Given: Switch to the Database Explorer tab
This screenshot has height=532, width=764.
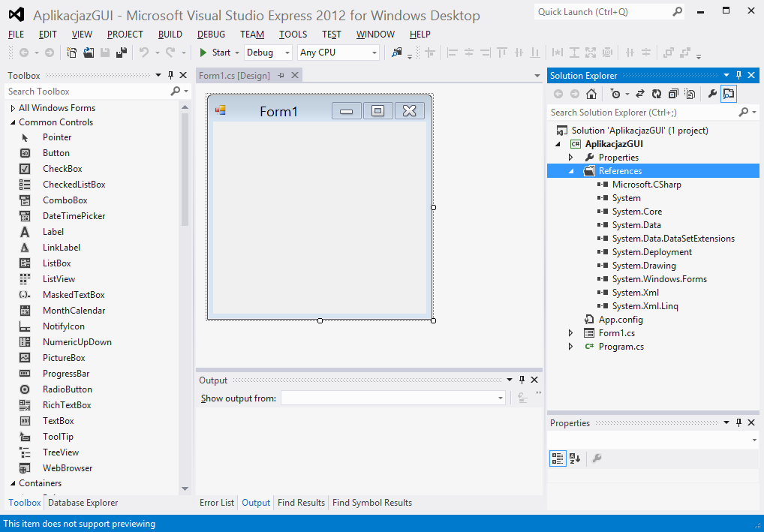Looking at the screenshot, I should pos(83,503).
